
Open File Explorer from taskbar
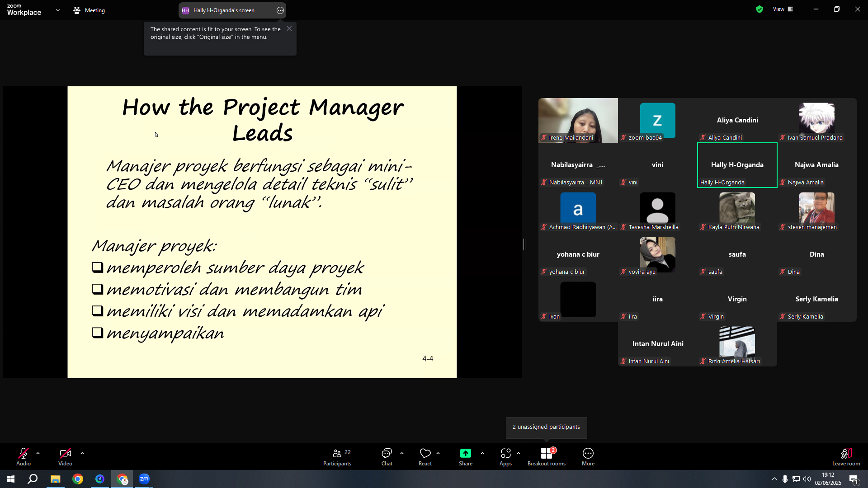point(55,479)
